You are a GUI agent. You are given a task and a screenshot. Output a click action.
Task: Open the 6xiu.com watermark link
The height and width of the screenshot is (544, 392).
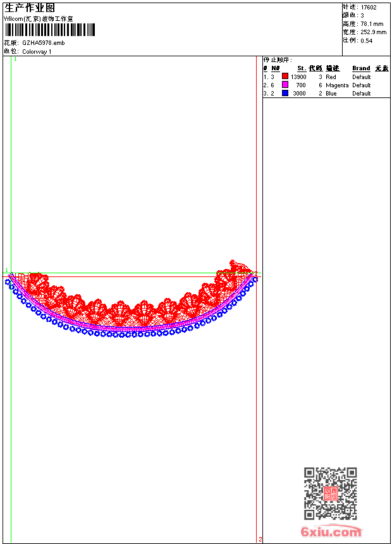[x=331, y=531]
